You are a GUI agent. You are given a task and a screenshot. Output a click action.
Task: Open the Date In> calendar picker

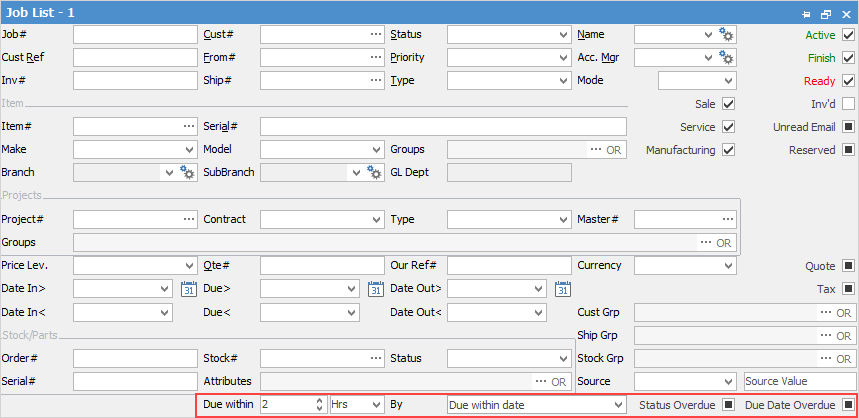pos(189,289)
